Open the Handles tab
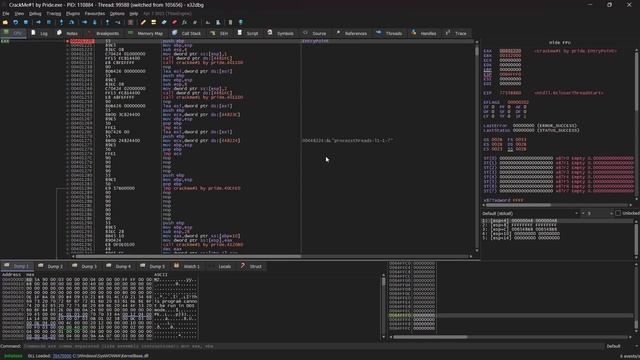This screenshot has height=360, width=640. [x=424, y=33]
